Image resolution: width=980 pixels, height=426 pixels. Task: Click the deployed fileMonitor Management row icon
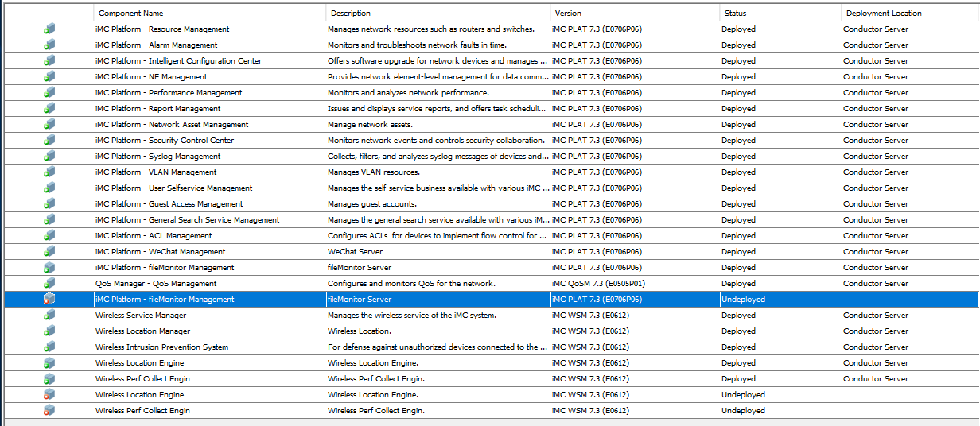[49, 268]
